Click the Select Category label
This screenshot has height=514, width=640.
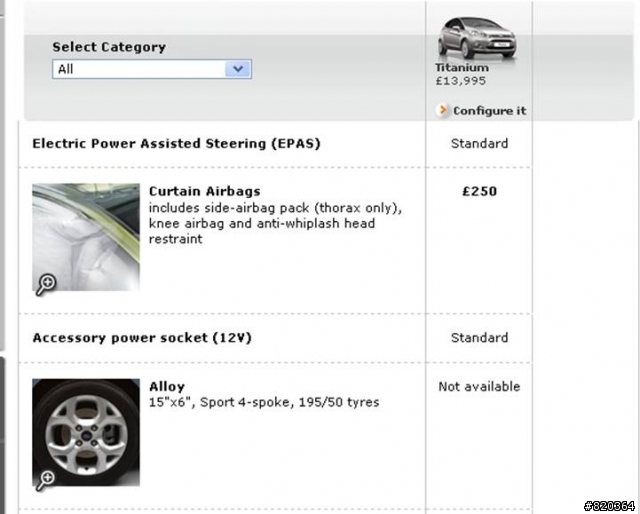tap(109, 47)
